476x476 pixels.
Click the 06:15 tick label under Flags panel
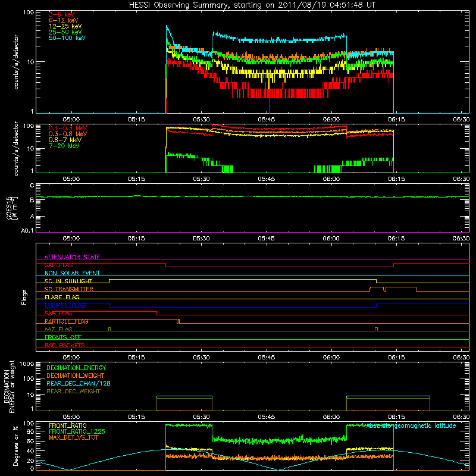coord(396,358)
